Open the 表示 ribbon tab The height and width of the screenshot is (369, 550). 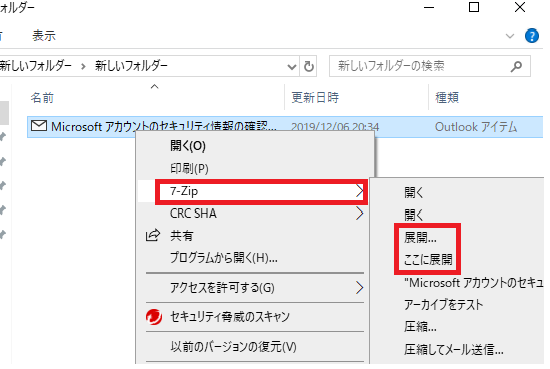(44, 35)
